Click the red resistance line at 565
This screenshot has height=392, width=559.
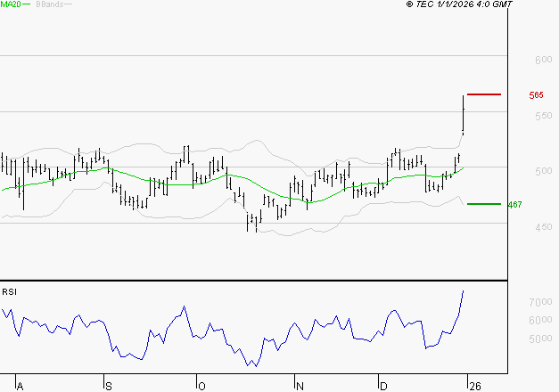click(484, 94)
